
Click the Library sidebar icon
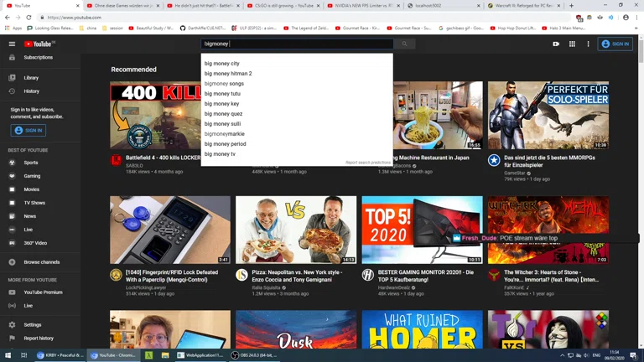pos(12,78)
